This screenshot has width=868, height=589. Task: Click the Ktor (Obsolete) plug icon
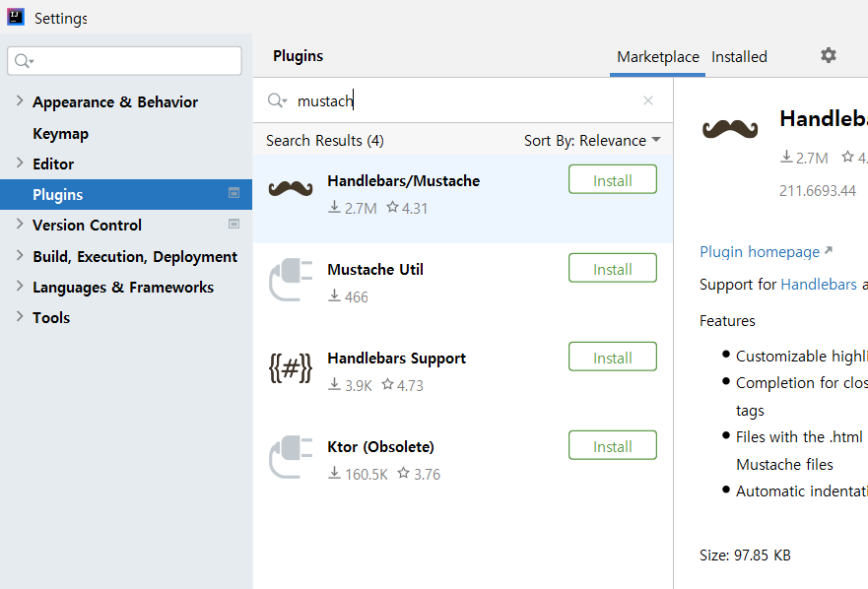click(x=291, y=457)
